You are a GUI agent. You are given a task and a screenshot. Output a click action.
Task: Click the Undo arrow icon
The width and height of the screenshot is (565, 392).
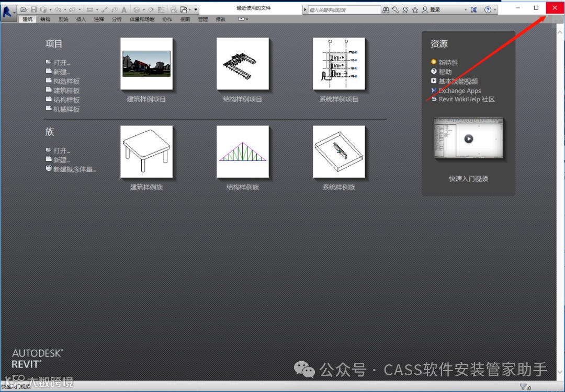[x=58, y=10]
